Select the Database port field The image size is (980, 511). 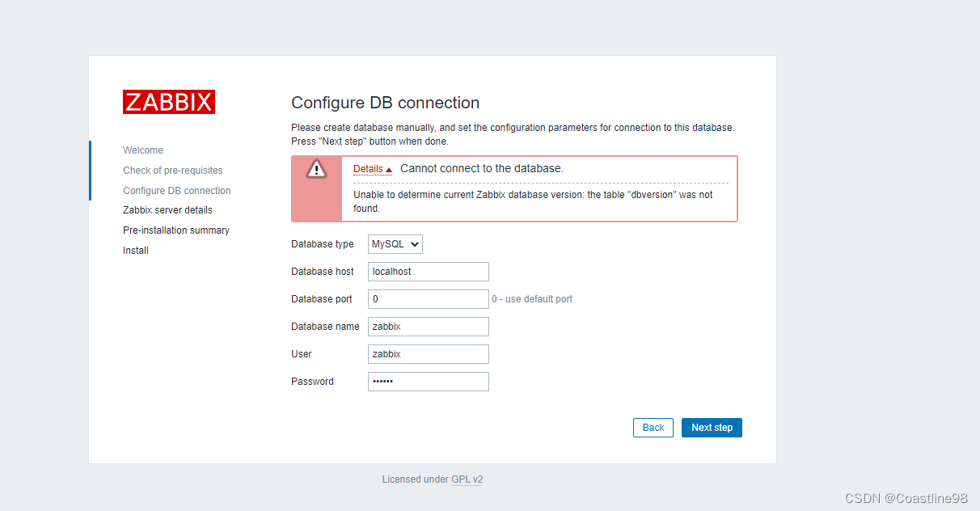[x=428, y=298]
